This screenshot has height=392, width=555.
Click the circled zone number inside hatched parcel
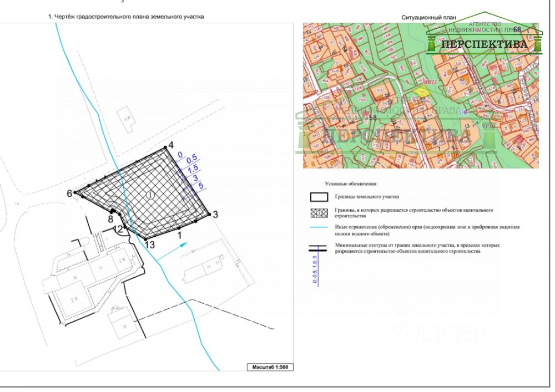tap(151, 195)
